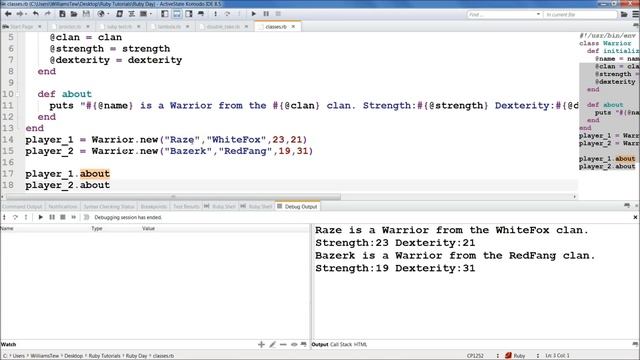Remove the watch variable with minus icon

(x=283, y=344)
